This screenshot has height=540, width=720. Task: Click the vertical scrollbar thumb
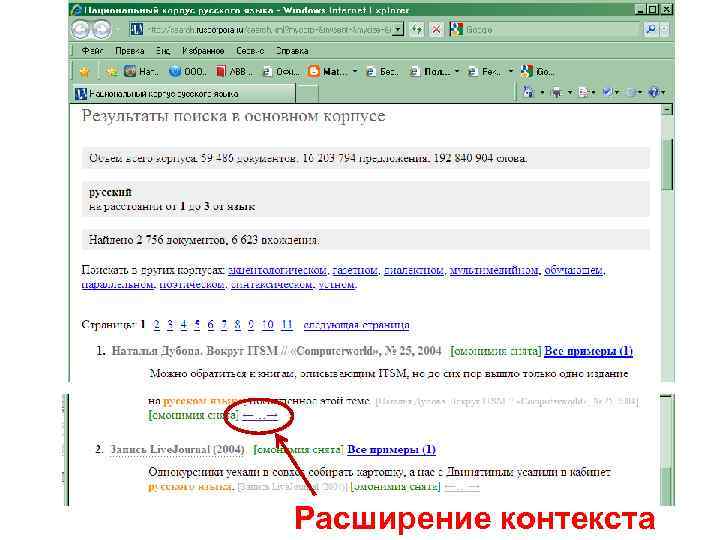click(667, 164)
